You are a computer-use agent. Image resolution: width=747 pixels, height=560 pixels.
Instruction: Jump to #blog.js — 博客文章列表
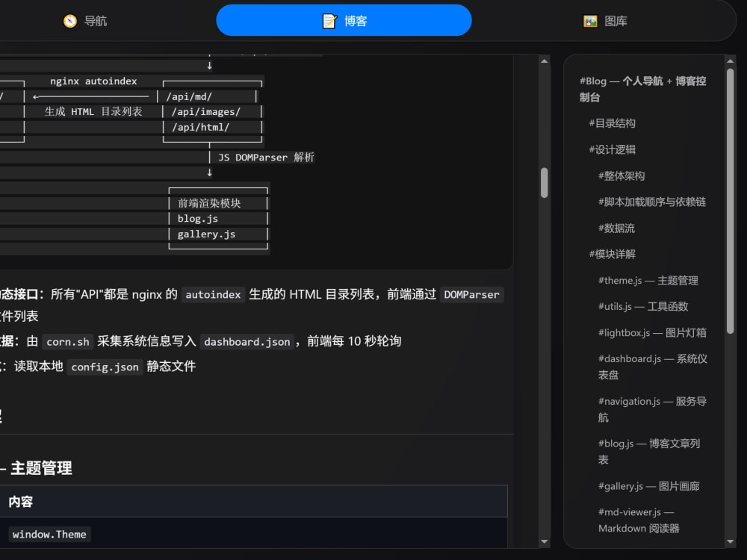click(x=649, y=452)
